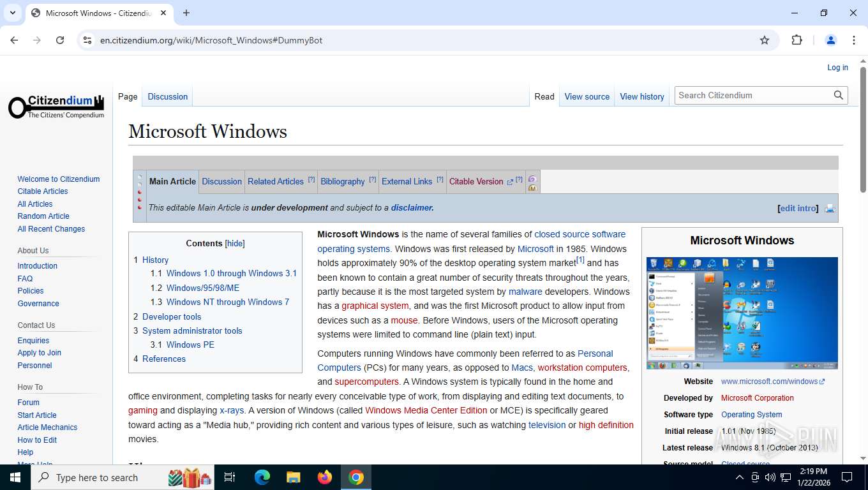The image size is (868, 490).
Task: Hide the Contents table
Action: coord(235,243)
